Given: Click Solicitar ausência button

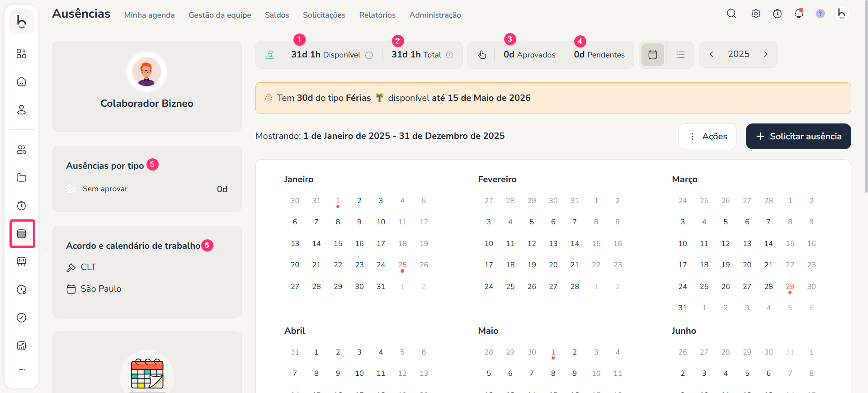Looking at the screenshot, I should [798, 136].
